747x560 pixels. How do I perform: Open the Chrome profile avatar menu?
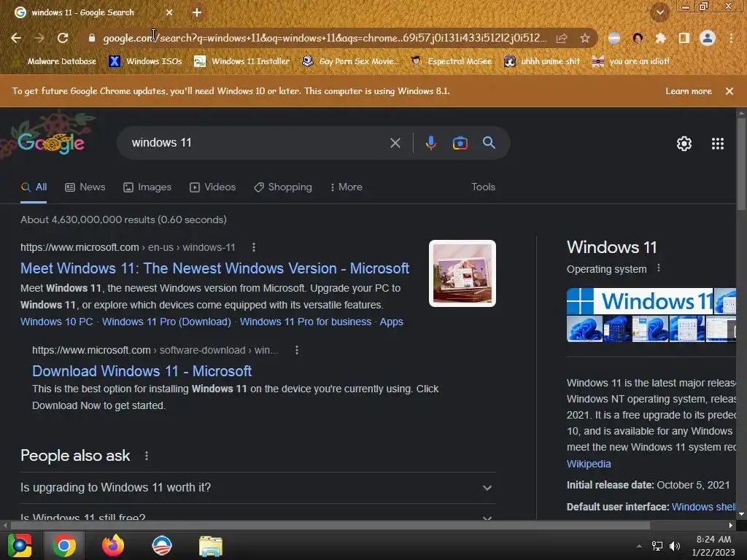708,38
